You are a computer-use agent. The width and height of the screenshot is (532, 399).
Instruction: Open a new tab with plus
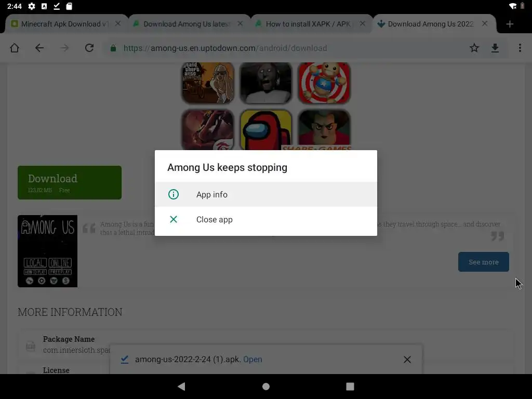(x=510, y=24)
